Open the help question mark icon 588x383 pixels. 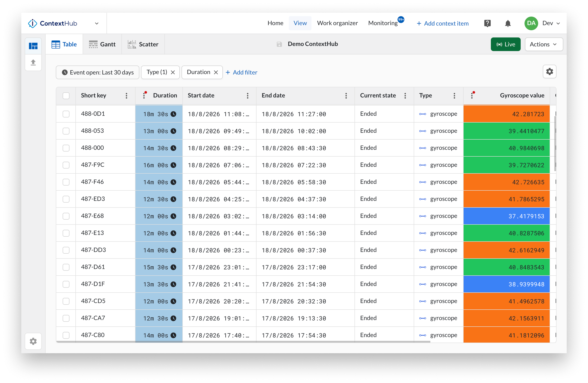(487, 23)
